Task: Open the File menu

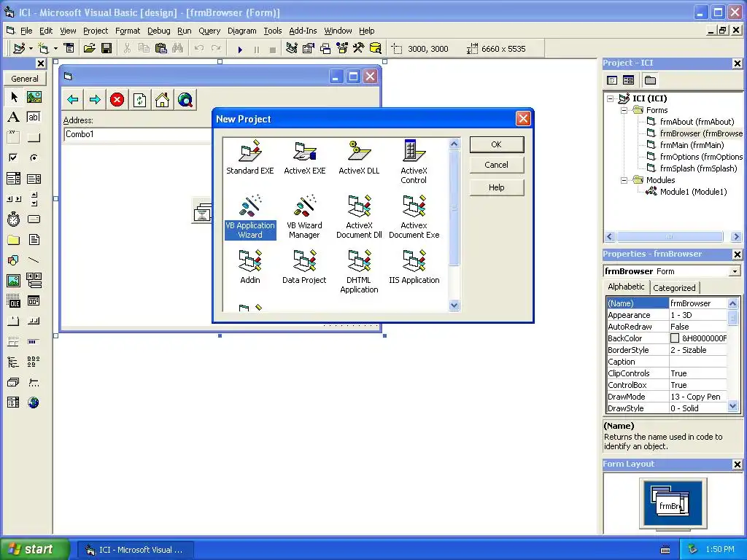Action: click(x=26, y=31)
